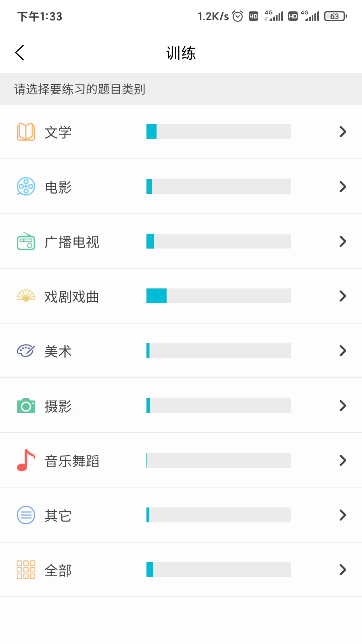This screenshot has height=644, width=362.
Task: Expand the 音乐舞蹈 row chevron
Action: point(343,460)
